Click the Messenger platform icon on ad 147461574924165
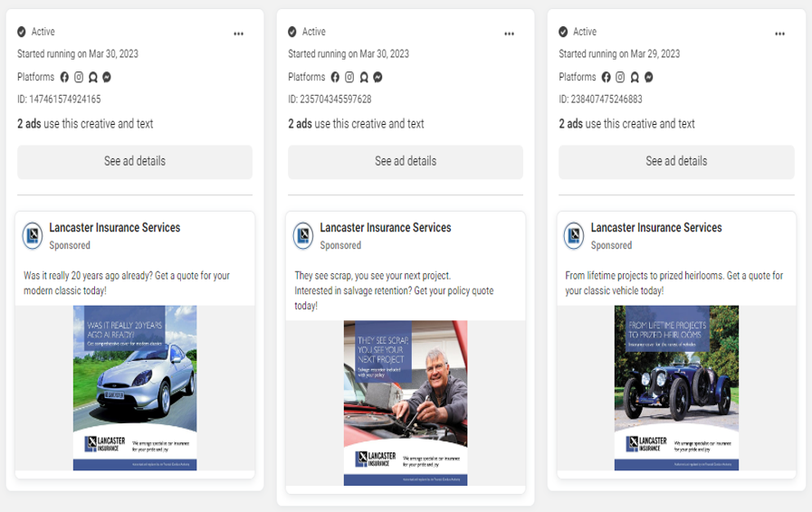This screenshot has height=512, width=812. point(107,77)
